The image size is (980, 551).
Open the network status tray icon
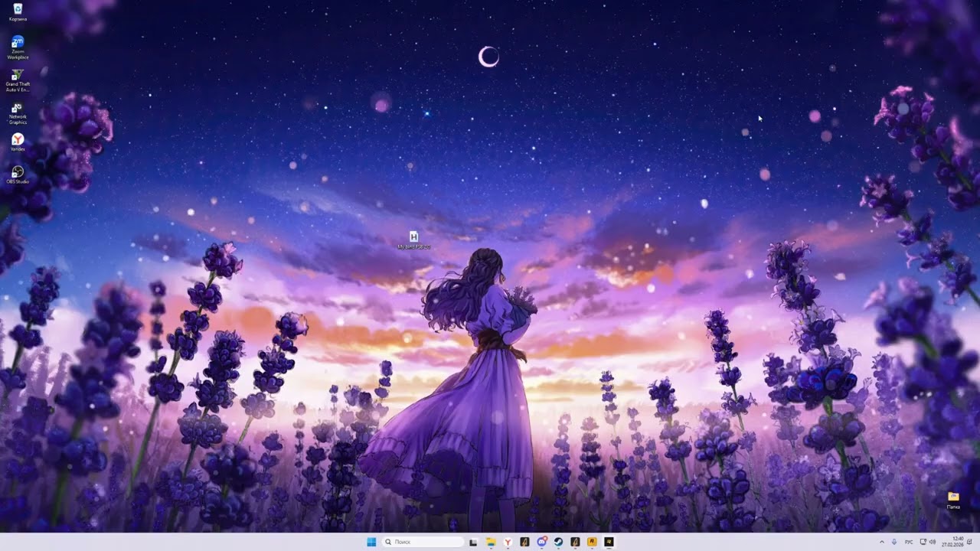coord(923,542)
